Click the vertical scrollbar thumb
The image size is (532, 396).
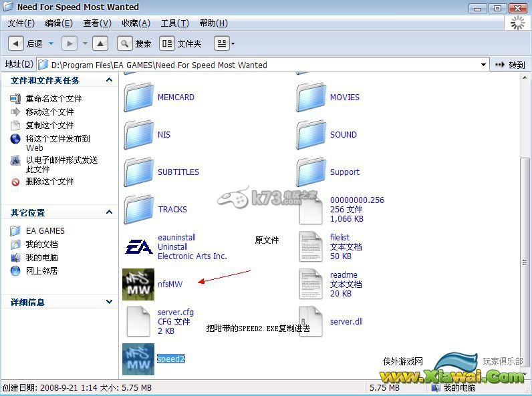pos(525,262)
